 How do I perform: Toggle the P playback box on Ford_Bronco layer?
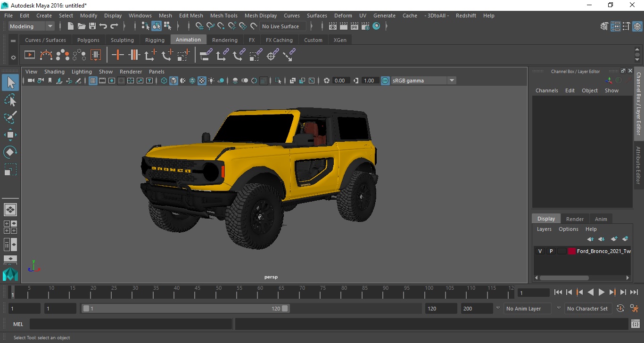(x=551, y=251)
